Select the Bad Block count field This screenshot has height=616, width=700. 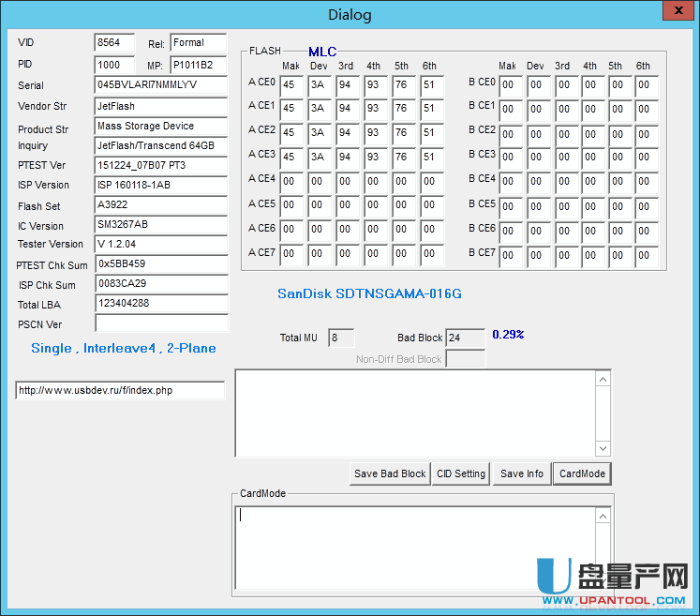point(465,338)
